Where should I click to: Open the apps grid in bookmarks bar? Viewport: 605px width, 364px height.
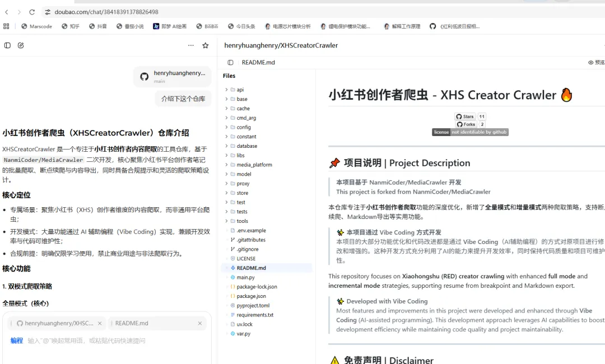click(6, 26)
